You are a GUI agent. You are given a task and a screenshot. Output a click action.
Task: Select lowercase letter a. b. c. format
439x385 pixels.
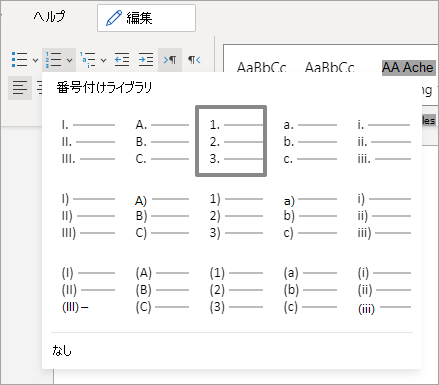(310, 142)
